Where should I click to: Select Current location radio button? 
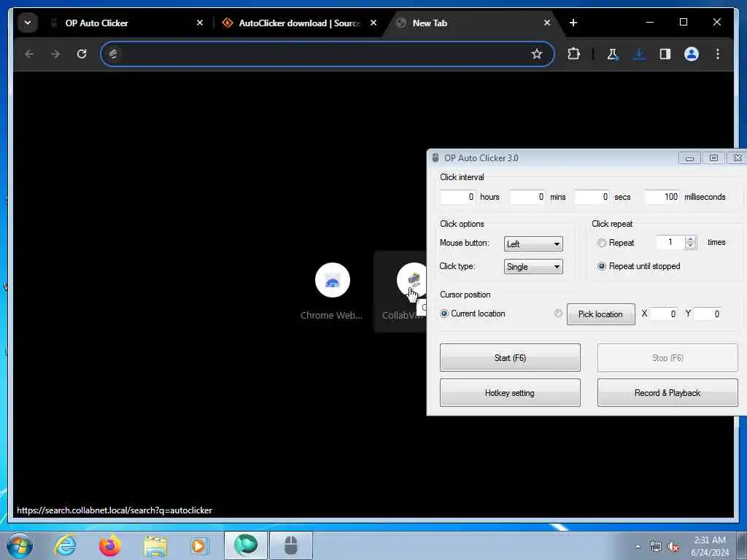click(x=444, y=314)
